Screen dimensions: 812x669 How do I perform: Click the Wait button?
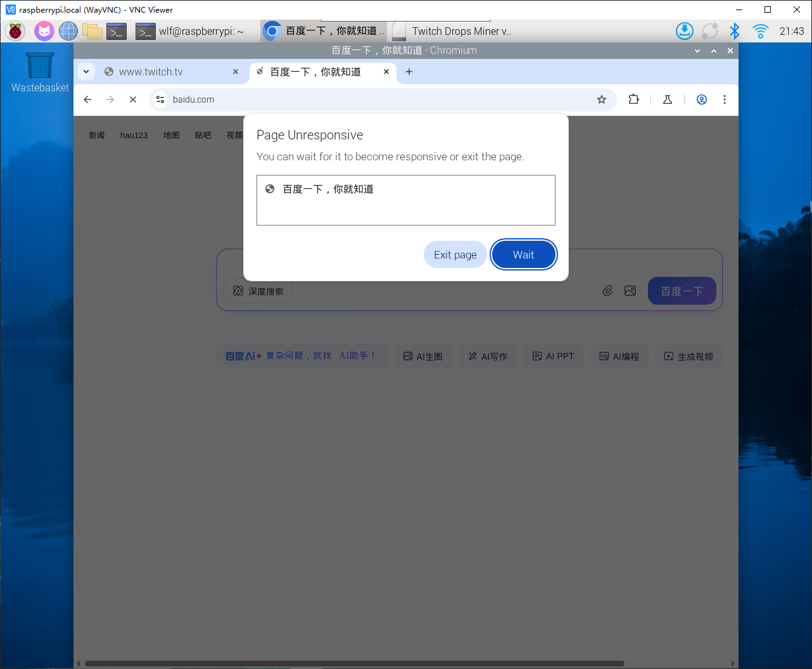[x=523, y=255]
